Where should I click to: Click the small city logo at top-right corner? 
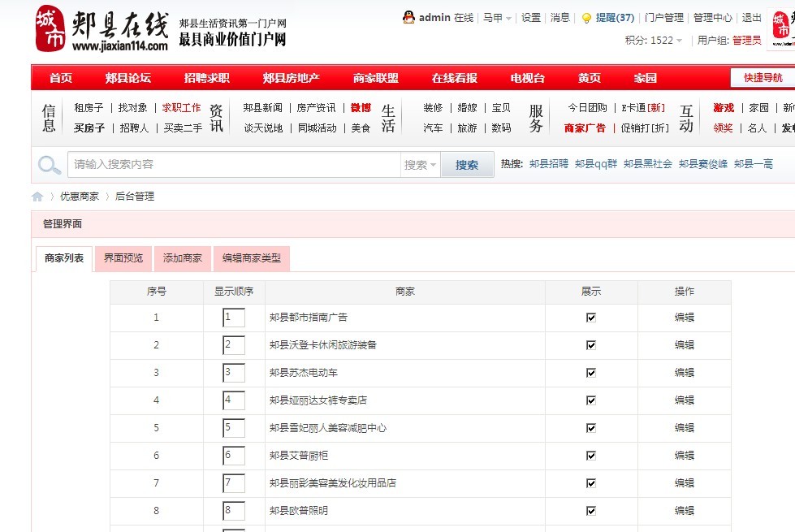780,24
